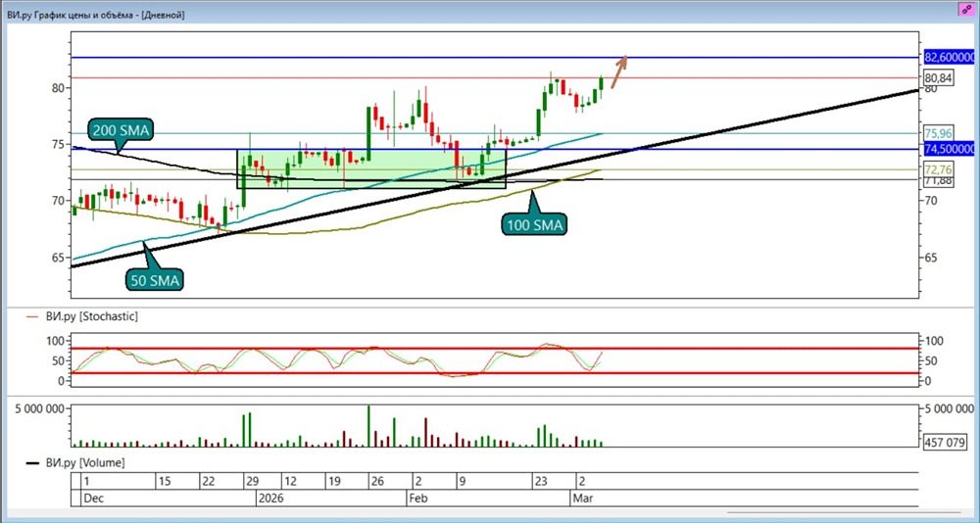Click date 22 on the time axis

[x=210, y=482]
